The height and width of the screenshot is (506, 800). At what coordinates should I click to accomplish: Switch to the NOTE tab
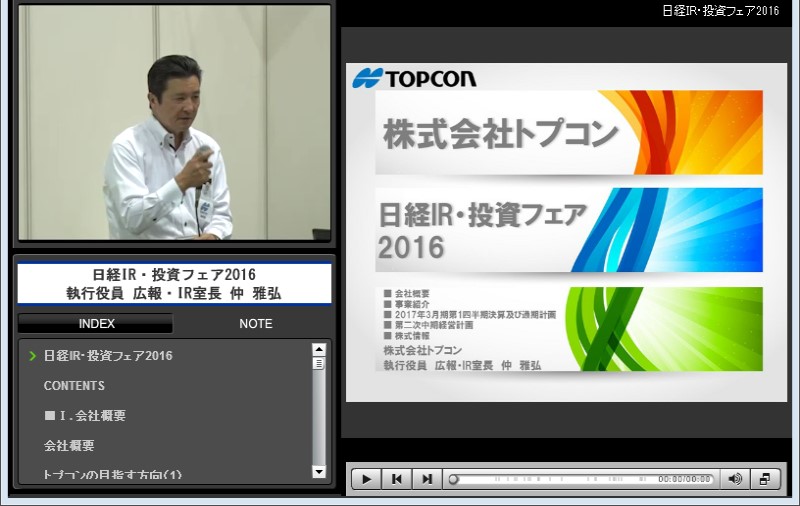[x=256, y=323]
